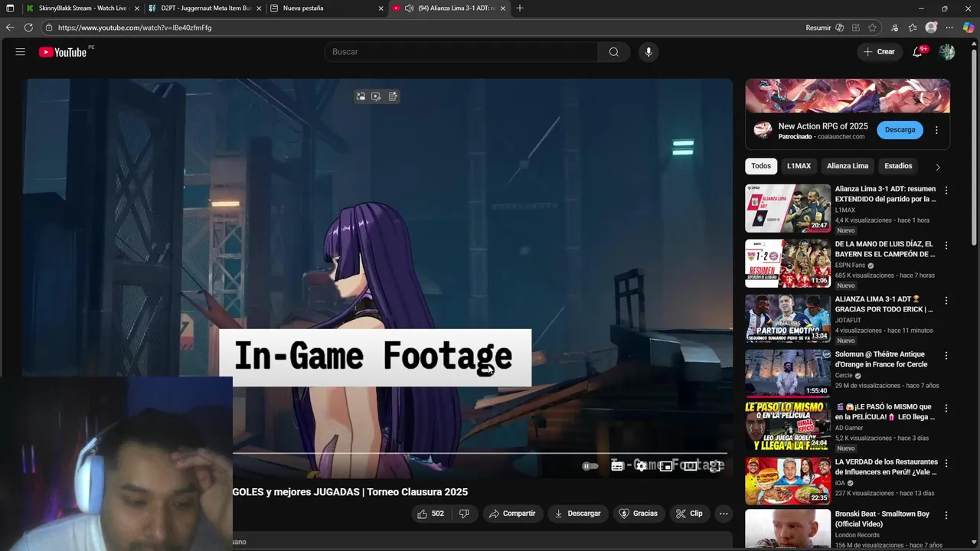Open a new browser tab

click(x=520, y=8)
